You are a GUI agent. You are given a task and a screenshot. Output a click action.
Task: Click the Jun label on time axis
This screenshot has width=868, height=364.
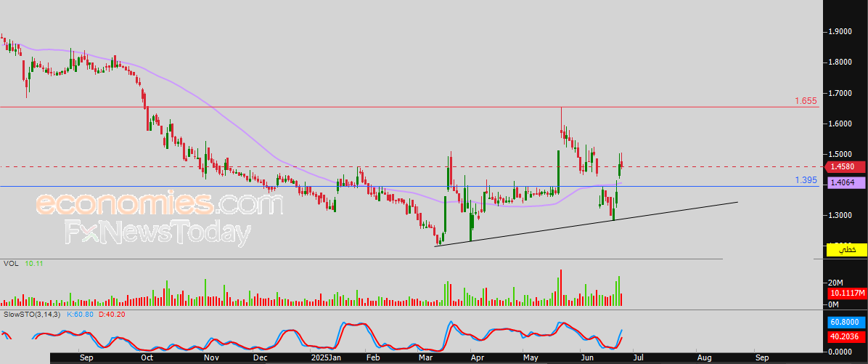(587, 358)
